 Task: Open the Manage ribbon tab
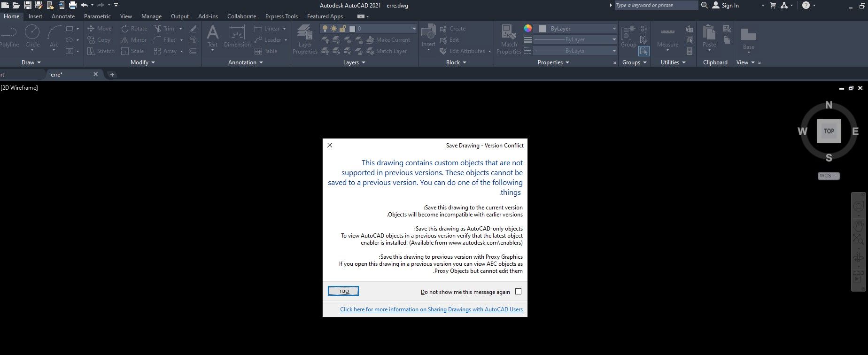151,16
